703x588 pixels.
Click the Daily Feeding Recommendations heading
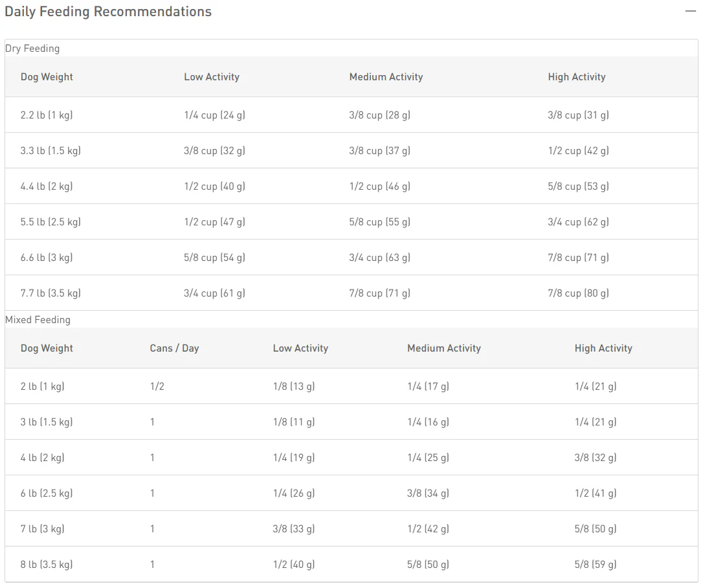coord(108,12)
